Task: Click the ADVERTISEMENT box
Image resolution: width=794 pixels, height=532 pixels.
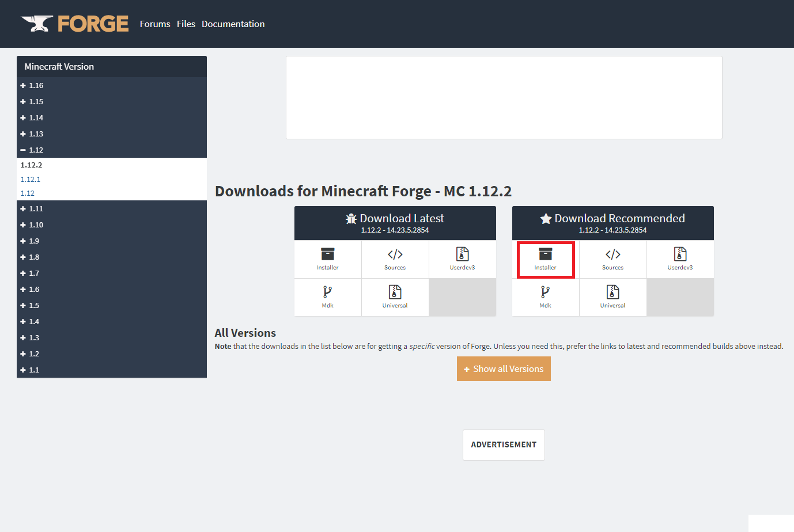Action: [504, 444]
